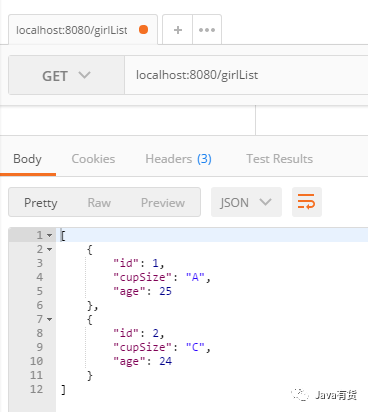The height and width of the screenshot is (412, 368).
Task: Select the localhost:8080/girlList request tab
Action: tap(71, 30)
